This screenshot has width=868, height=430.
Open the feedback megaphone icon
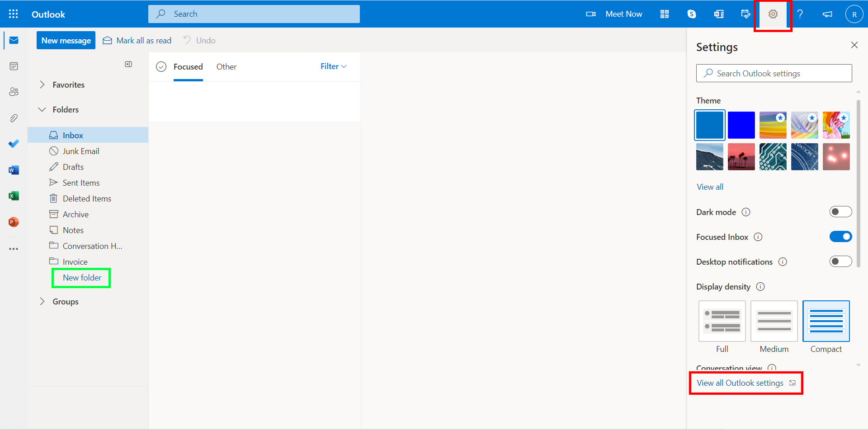pyautogui.click(x=827, y=14)
